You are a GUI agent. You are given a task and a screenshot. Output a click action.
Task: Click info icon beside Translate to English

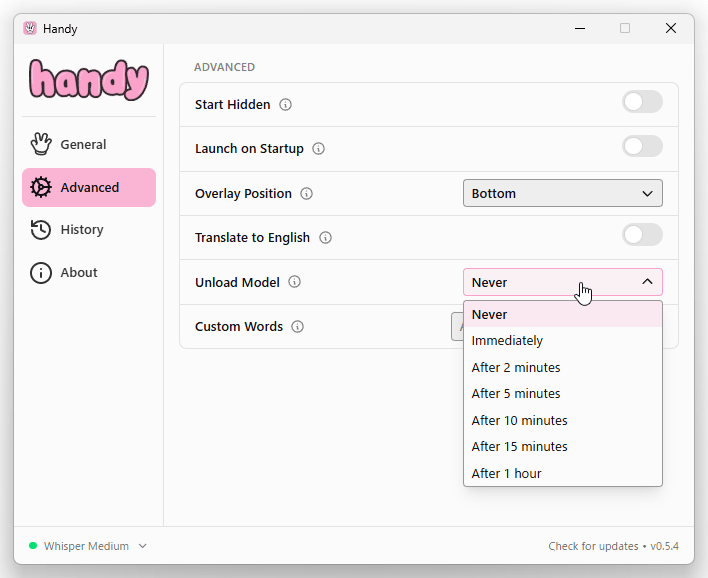(326, 238)
